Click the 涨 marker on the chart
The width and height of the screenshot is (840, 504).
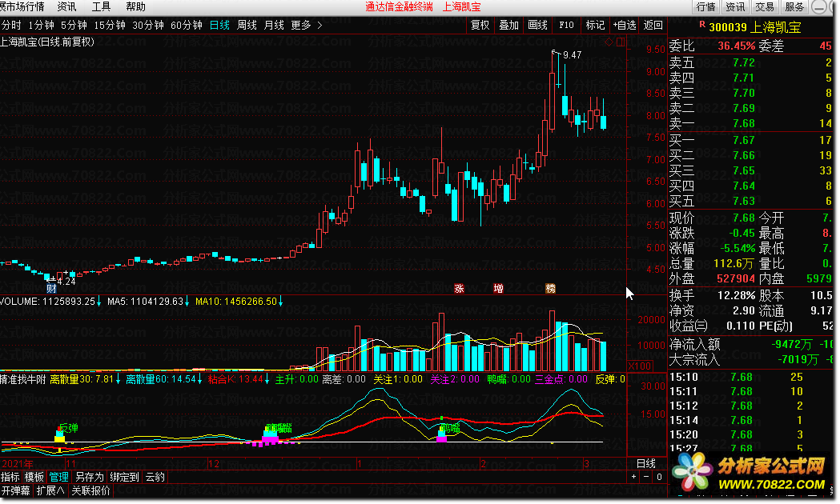pos(459,288)
